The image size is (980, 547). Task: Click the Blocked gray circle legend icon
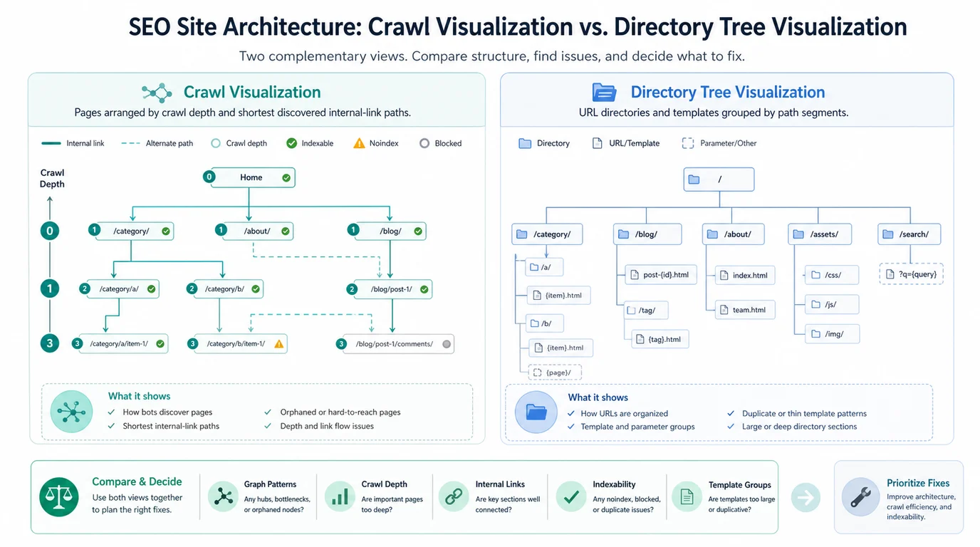click(424, 143)
